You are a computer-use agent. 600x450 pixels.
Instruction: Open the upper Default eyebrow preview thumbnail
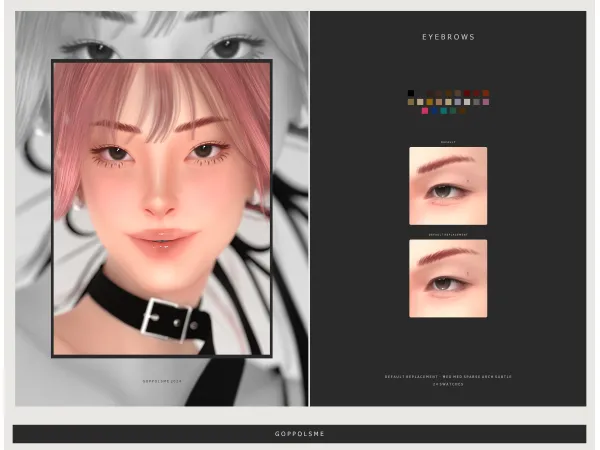pyautogui.click(x=448, y=186)
